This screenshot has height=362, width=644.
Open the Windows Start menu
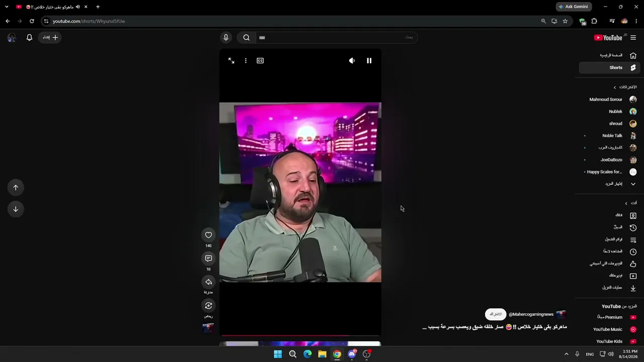pos(278,354)
